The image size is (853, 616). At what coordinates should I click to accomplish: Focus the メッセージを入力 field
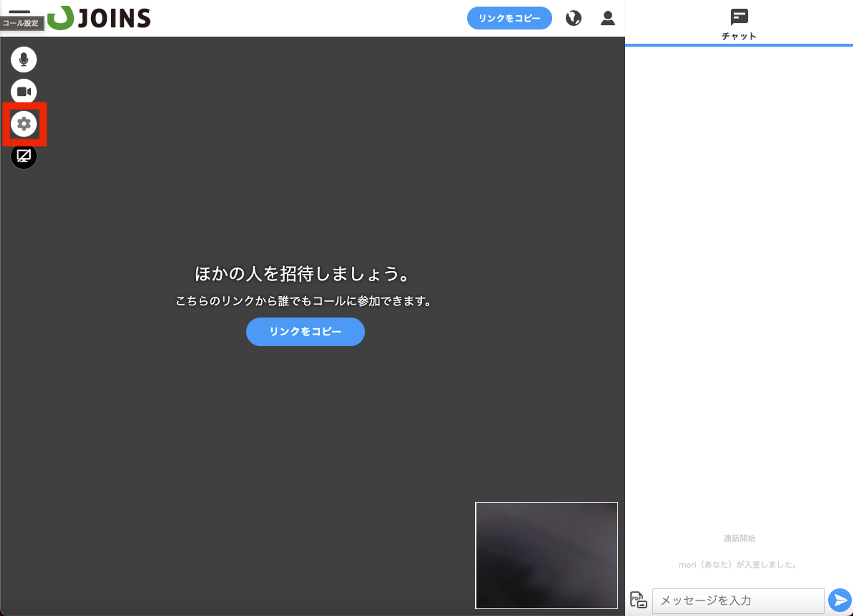[738, 600]
